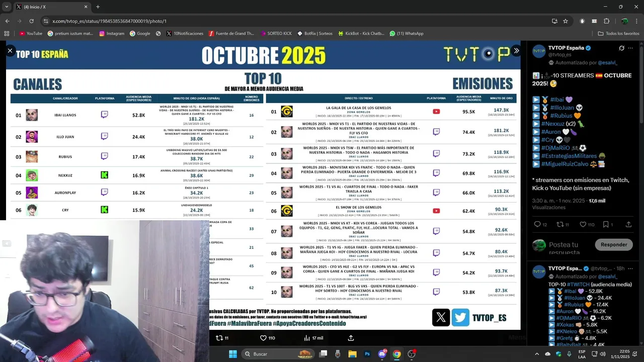
Task: Open the SORTEO KICK bookmark
Action: 276,34
